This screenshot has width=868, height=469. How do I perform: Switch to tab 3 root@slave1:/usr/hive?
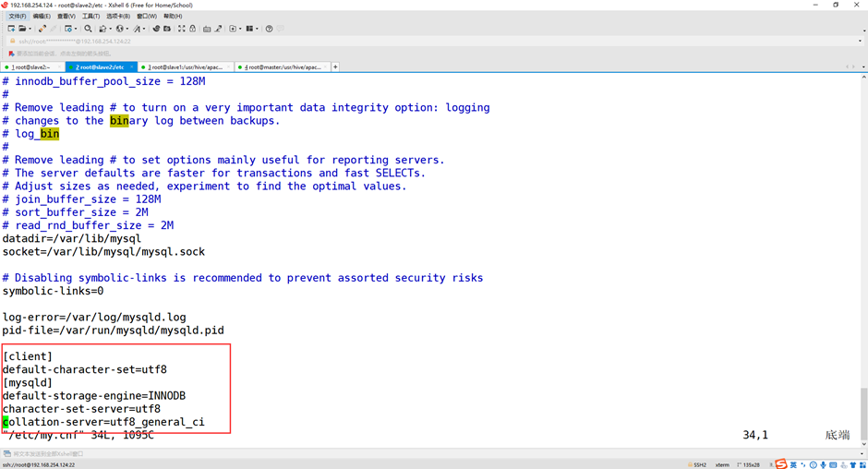[x=185, y=67]
